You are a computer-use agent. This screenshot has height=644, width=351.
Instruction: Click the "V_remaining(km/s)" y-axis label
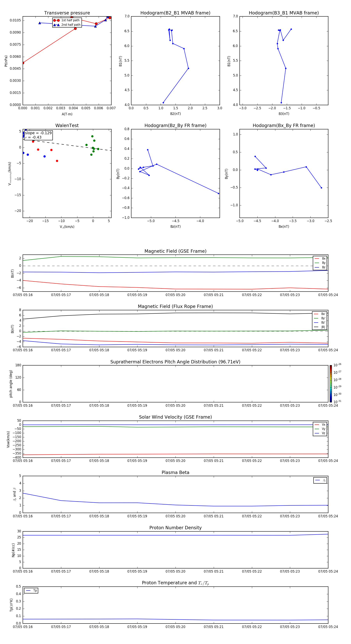click(10, 173)
